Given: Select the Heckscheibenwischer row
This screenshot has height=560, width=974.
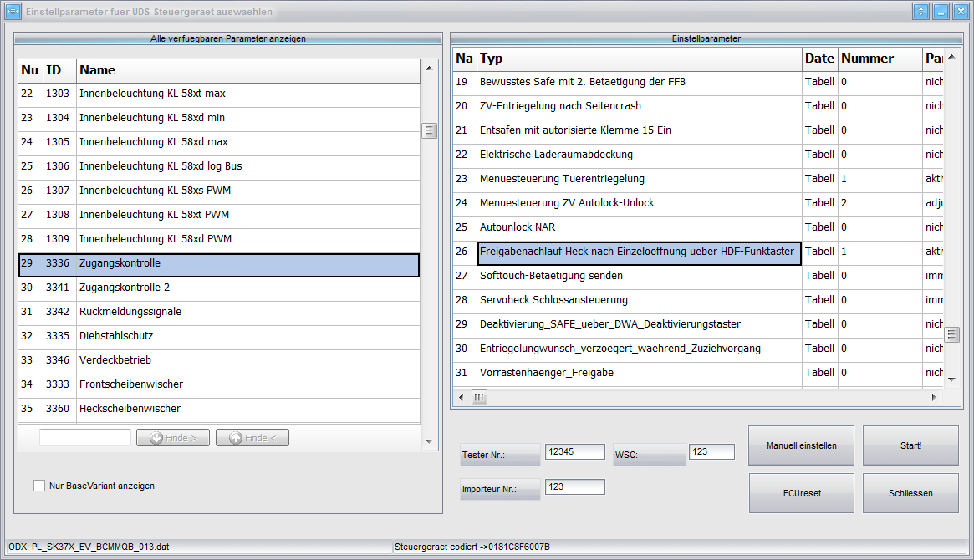Looking at the screenshot, I should tap(219, 409).
